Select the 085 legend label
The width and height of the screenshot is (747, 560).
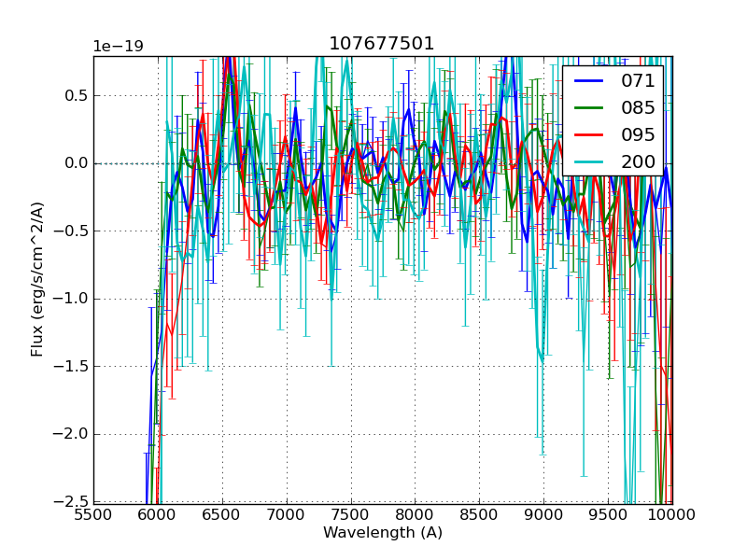pos(639,108)
